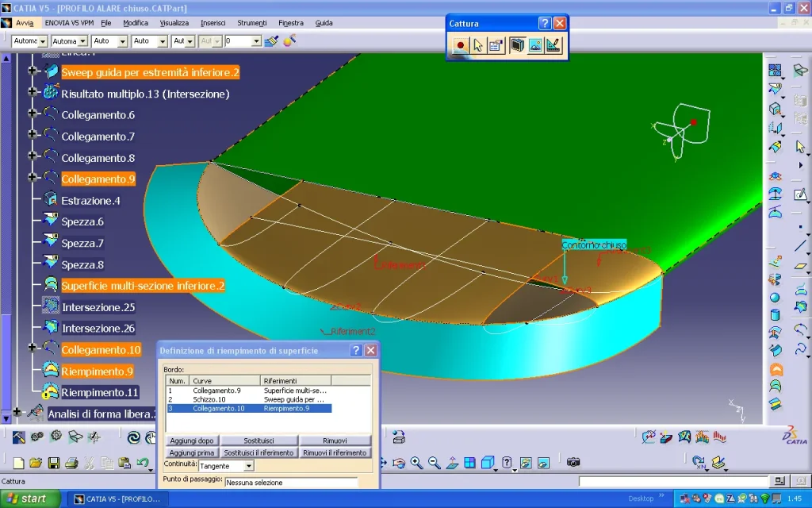Click the normal view icon
Viewport: 812px width, 508px height.
(451, 463)
